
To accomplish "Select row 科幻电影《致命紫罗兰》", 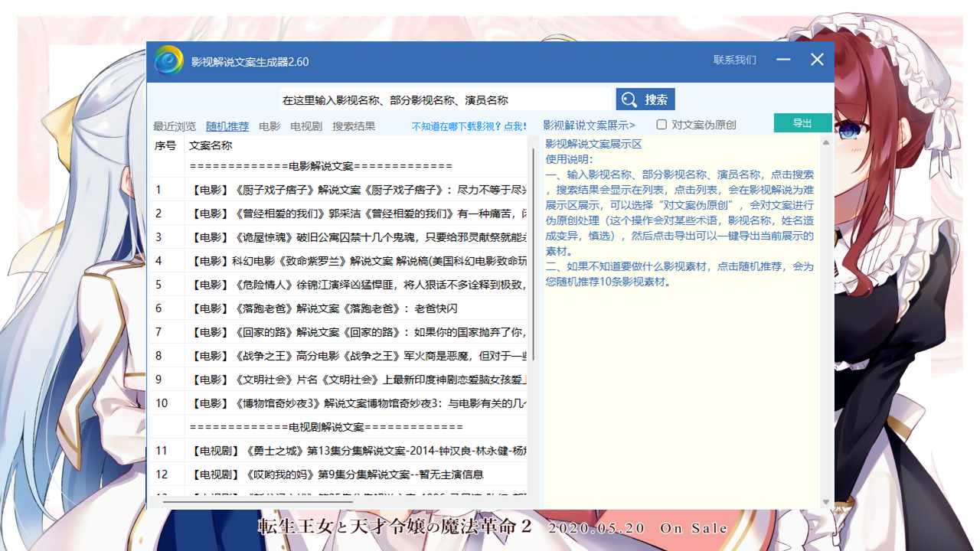I will coord(338,261).
